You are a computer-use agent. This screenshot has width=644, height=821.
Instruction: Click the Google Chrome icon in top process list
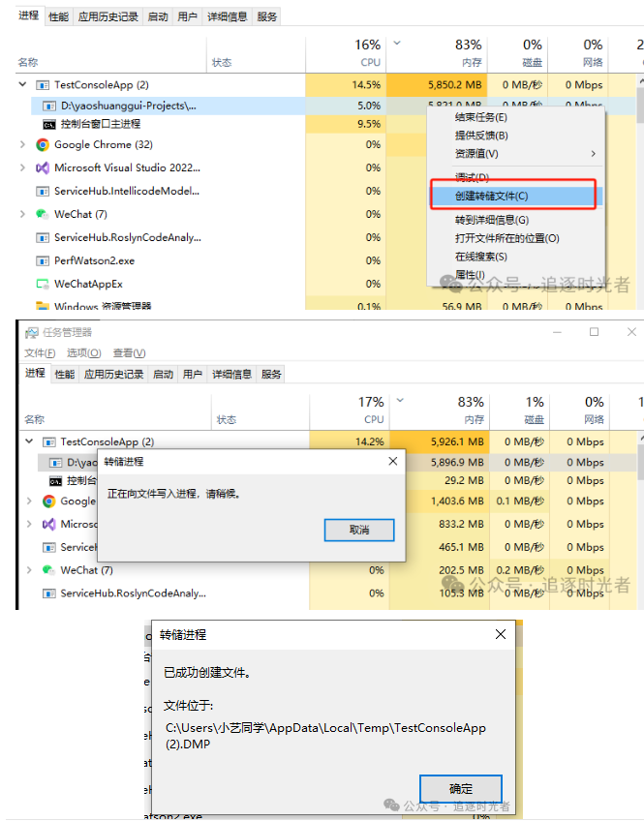click(x=43, y=144)
